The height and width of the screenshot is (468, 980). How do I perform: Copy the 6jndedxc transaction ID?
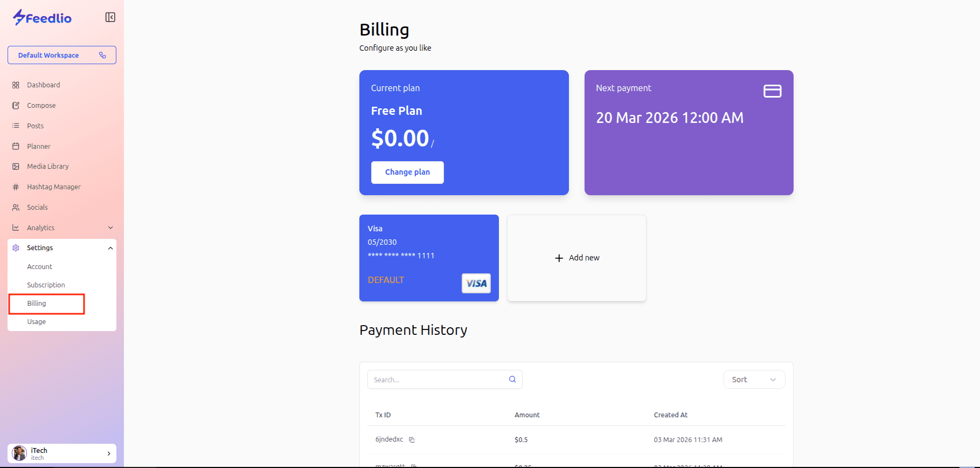pyautogui.click(x=412, y=440)
